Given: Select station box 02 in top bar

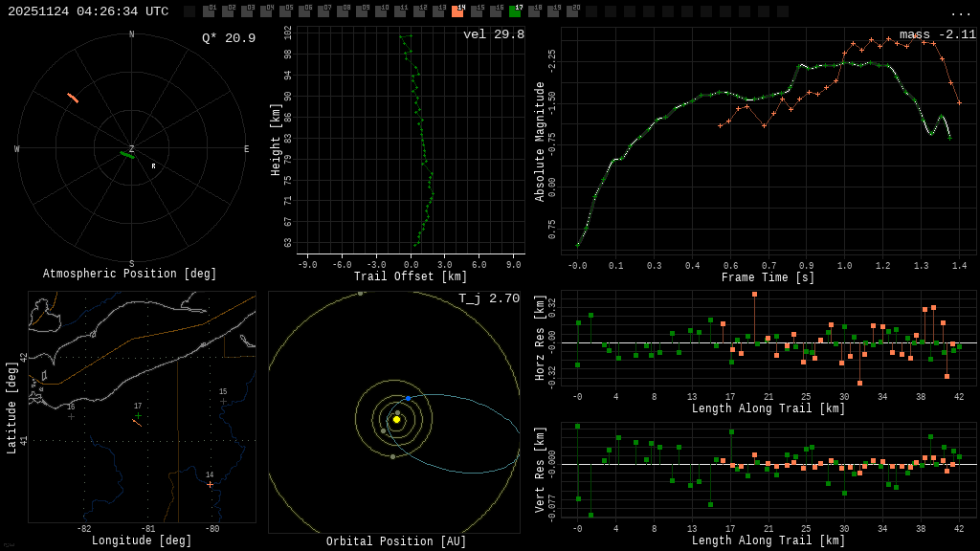Looking at the screenshot, I should point(228,11).
